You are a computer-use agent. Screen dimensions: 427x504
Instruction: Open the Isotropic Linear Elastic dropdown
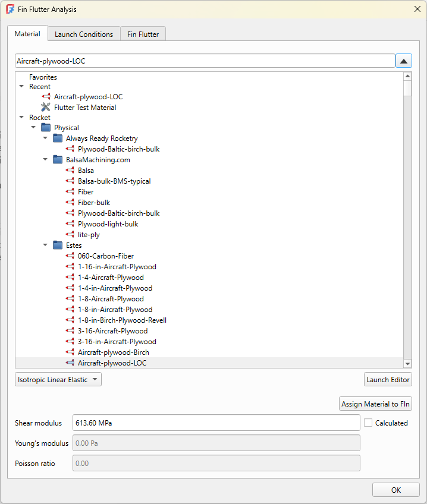(x=58, y=379)
